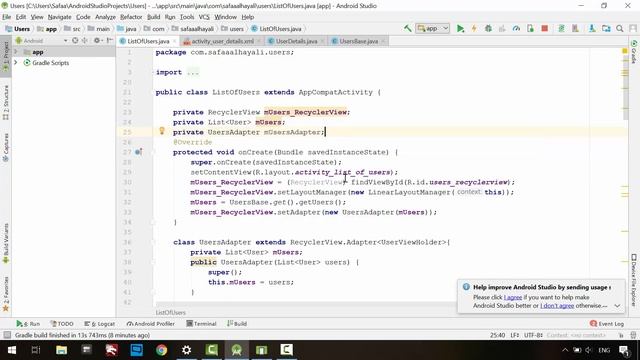The image size is (640, 360).
Task: Open Windows Settings gear in taskbar
Action: pyautogui.click(x=187, y=350)
